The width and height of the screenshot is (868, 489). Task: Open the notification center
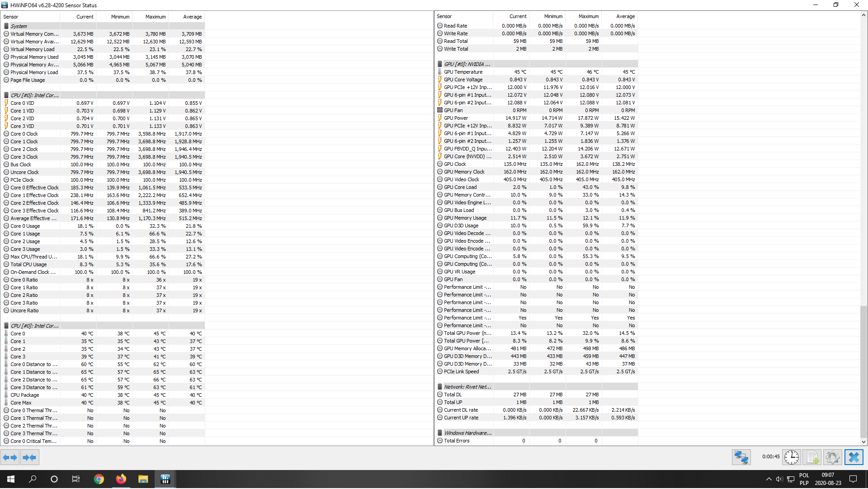point(853,480)
